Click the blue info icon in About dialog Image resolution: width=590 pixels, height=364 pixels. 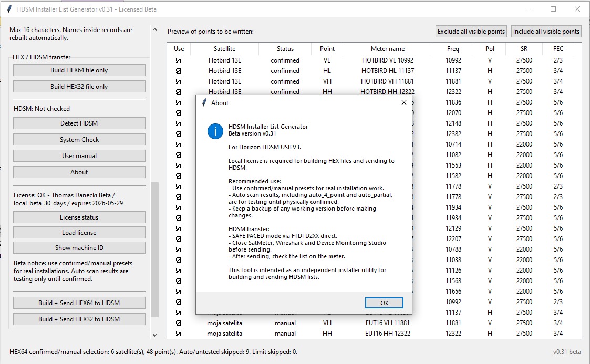point(215,131)
